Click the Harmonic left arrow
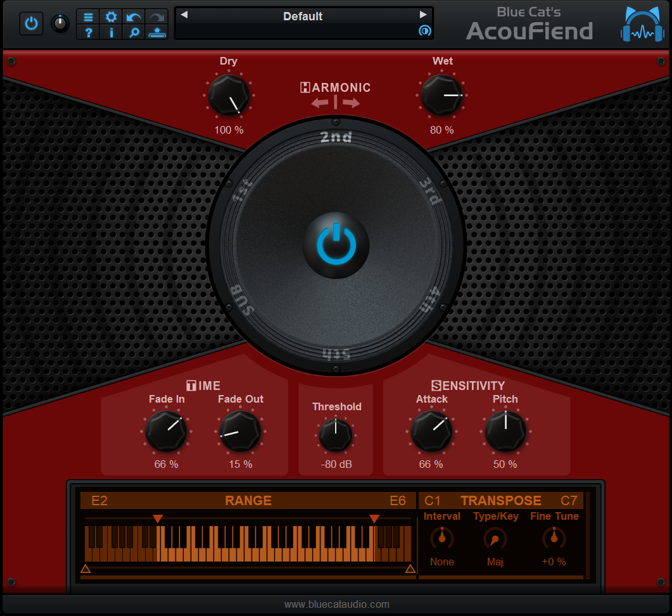 click(320, 103)
